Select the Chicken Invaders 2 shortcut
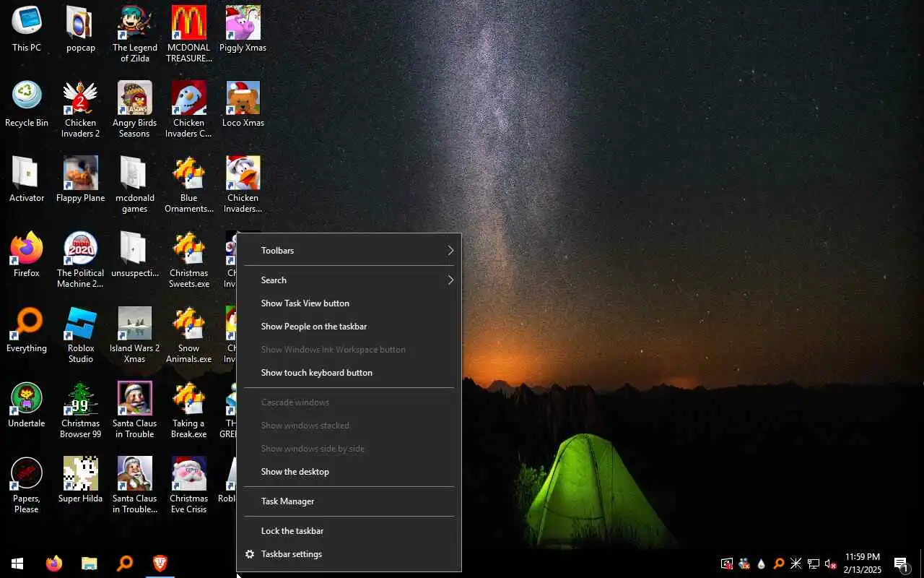The height and width of the screenshot is (578, 924). pyautogui.click(x=81, y=110)
